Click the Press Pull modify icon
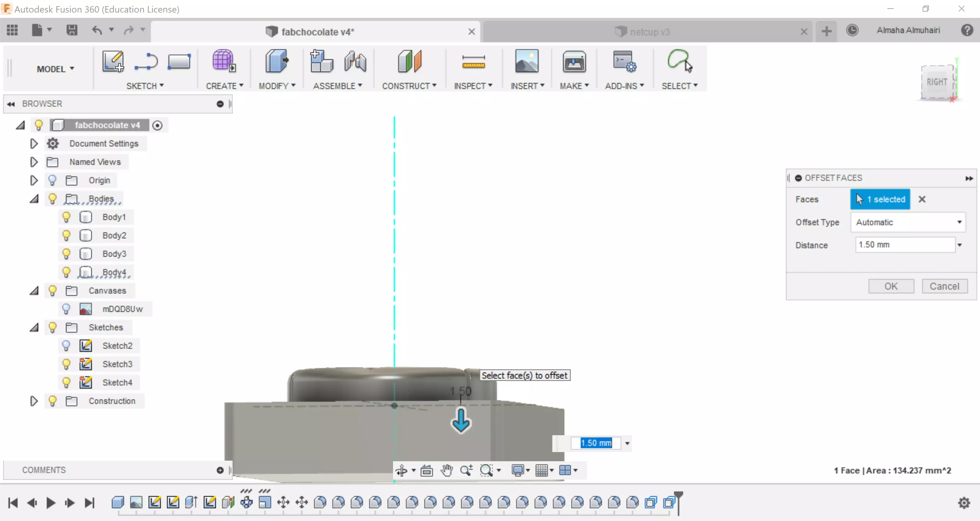Screen dimensions: 980x521 [x=277, y=61]
